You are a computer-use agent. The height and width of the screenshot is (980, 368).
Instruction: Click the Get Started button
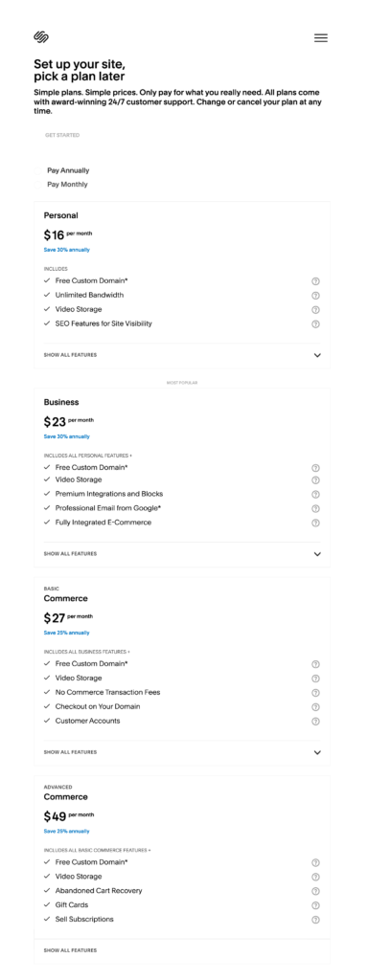coord(62,135)
